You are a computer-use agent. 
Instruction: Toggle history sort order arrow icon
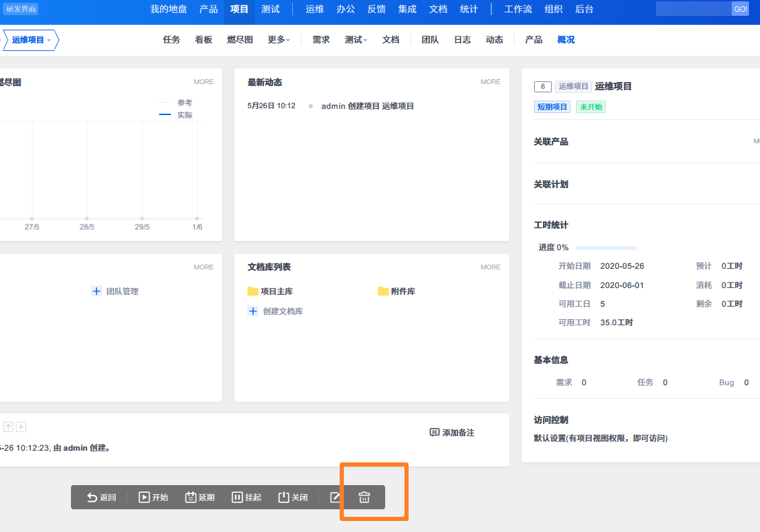click(x=8, y=427)
